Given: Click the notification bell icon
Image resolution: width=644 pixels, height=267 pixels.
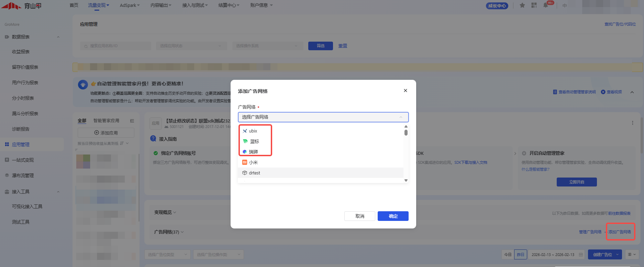Looking at the screenshot, I should pyautogui.click(x=545, y=5).
